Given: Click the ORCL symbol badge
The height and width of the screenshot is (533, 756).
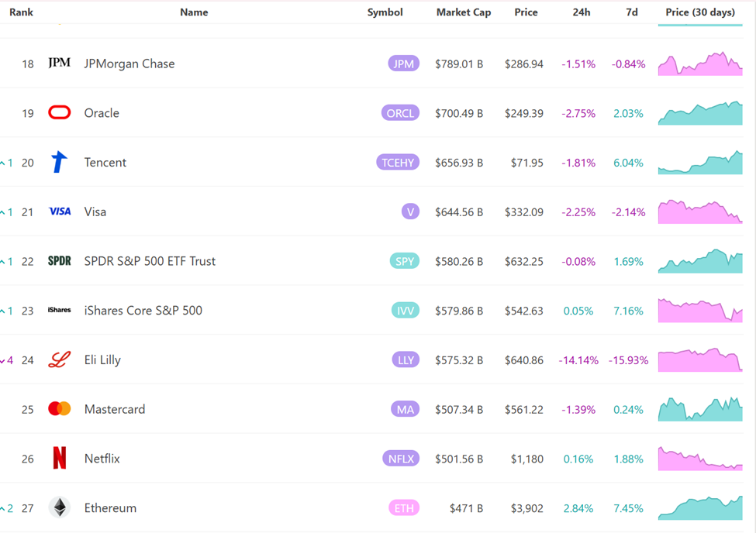Looking at the screenshot, I should (x=400, y=113).
